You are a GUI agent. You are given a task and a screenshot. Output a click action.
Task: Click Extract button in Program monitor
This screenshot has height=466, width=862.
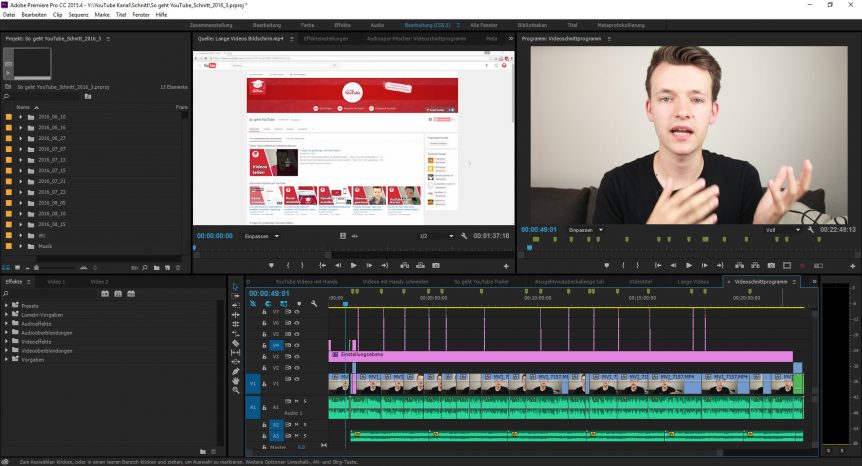tap(755, 265)
